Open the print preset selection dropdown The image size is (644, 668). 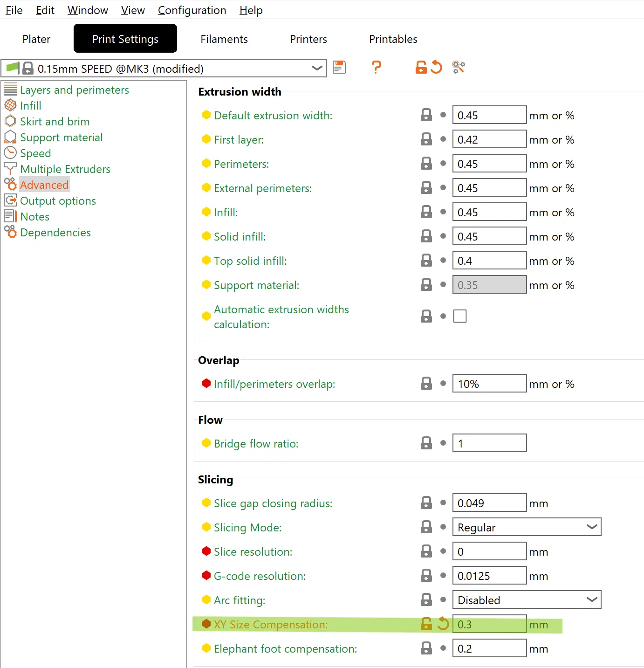click(x=317, y=69)
